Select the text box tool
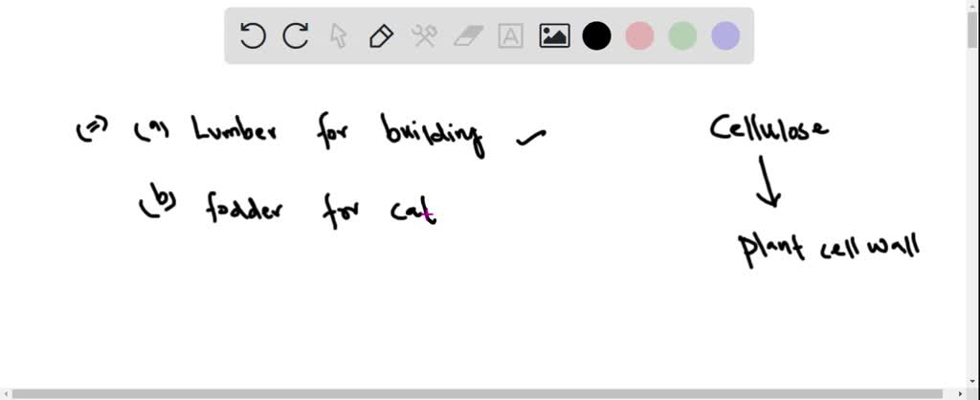Viewport: 980px width, 400px height. tap(511, 36)
